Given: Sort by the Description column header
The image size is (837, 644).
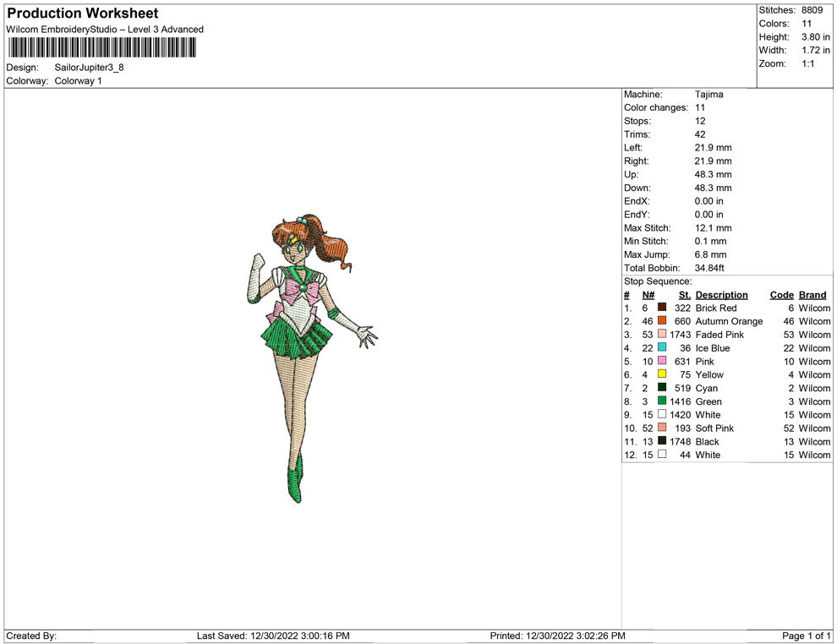Looking at the screenshot, I should coord(721,294).
